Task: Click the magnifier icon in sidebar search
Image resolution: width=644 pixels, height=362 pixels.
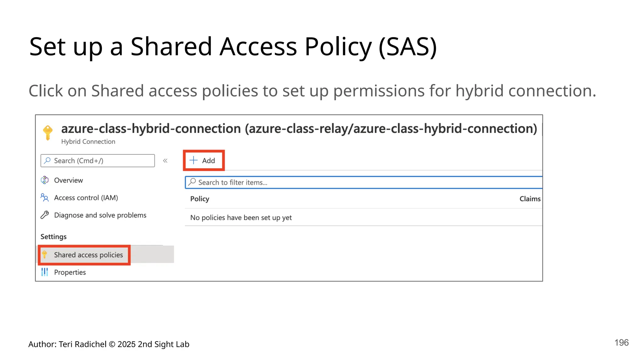Action: click(x=47, y=161)
